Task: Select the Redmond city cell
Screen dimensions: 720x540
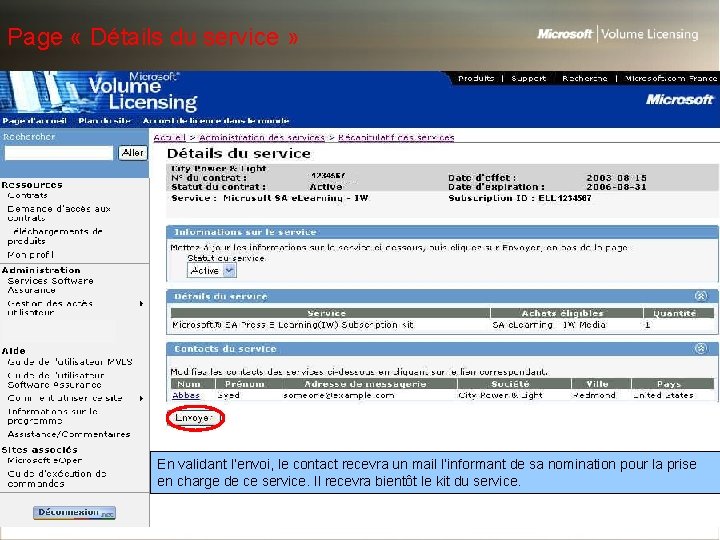Action: point(594,395)
